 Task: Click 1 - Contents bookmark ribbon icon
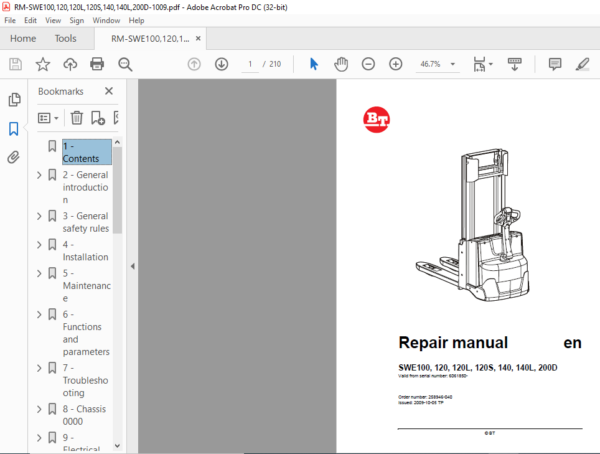pyautogui.click(x=52, y=146)
